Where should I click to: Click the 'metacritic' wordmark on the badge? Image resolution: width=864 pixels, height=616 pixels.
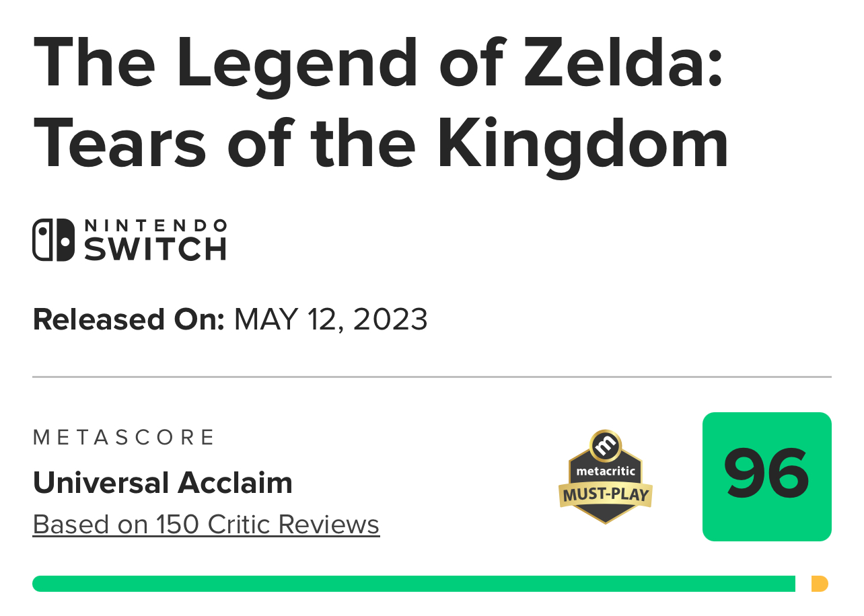(x=606, y=471)
